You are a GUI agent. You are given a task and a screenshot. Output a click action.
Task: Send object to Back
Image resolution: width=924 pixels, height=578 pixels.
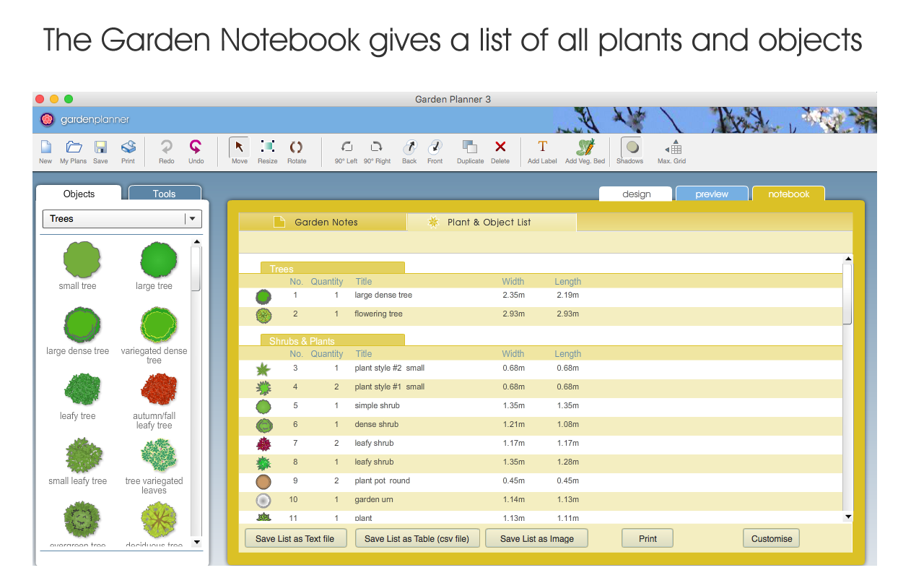pyautogui.click(x=409, y=147)
